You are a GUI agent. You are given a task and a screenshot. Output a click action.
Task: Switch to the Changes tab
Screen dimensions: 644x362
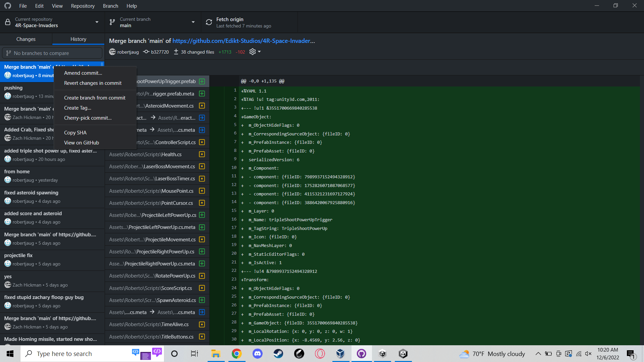point(26,39)
